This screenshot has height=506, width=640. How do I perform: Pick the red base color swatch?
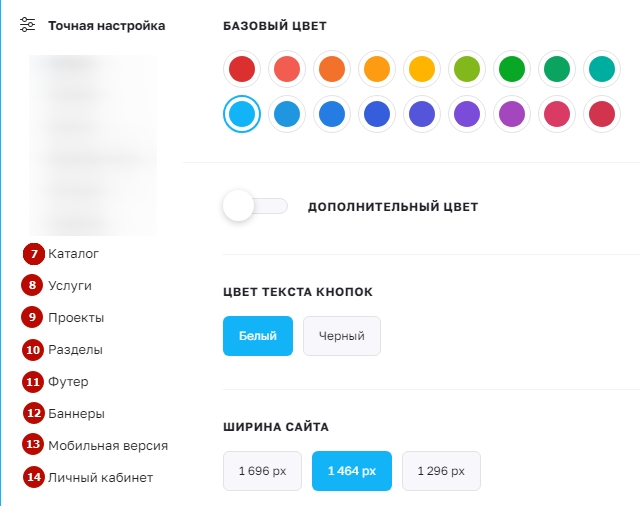tap(242, 70)
